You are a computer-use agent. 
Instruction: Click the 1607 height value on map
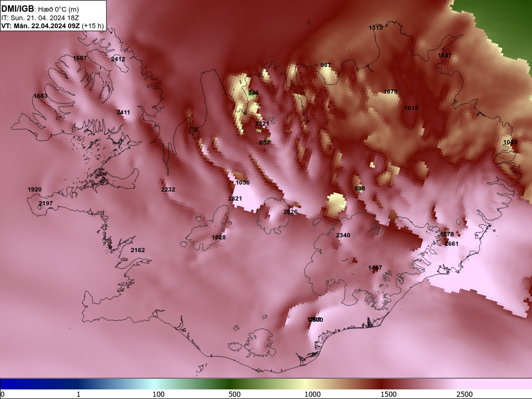pos(444,56)
